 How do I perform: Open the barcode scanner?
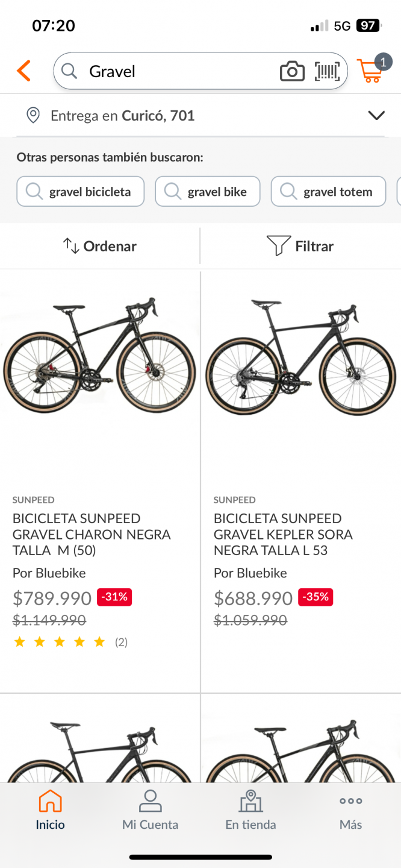pos(327,72)
